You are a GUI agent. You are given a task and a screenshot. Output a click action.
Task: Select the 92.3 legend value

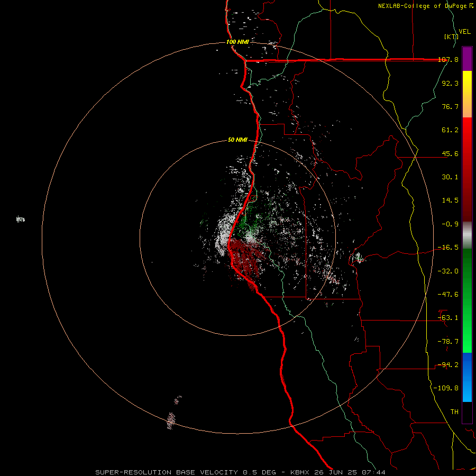click(450, 83)
